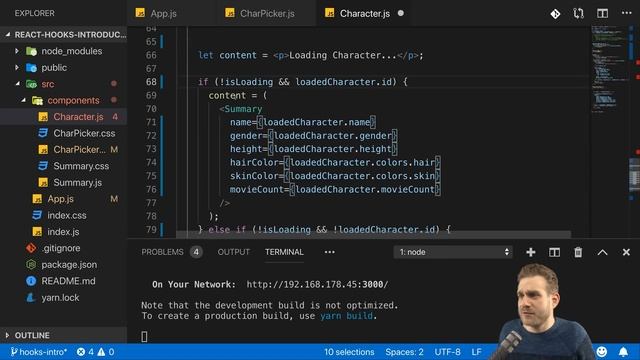
Task: Click the network URL in terminal
Action: [317, 284]
